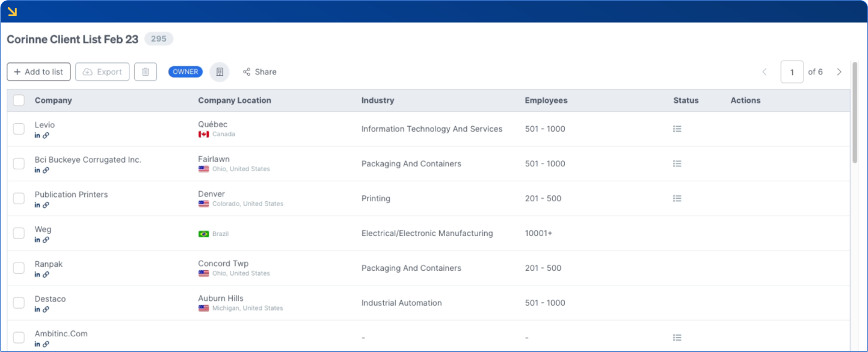Viewport: 868px width, 352px height.
Task: Check the Ranpak row checkbox
Action: [x=19, y=268]
